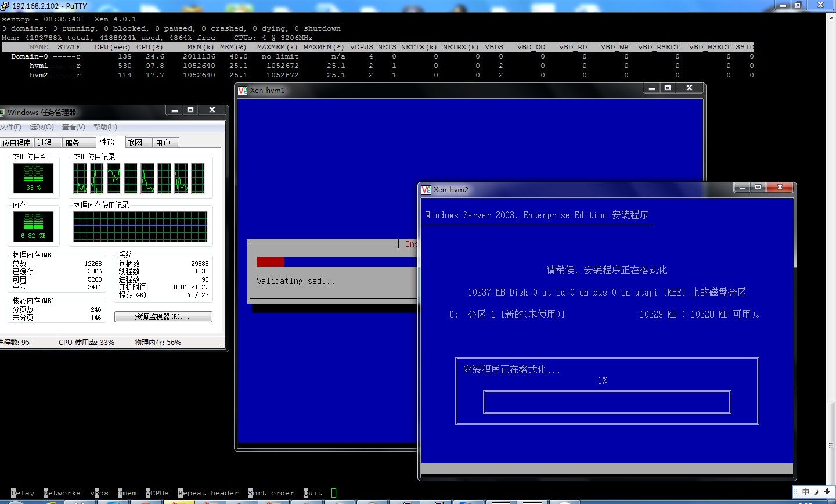Click Tmem option in xentop footer
The width and height of the screenshot is (836, 504).
click(127, 493)
